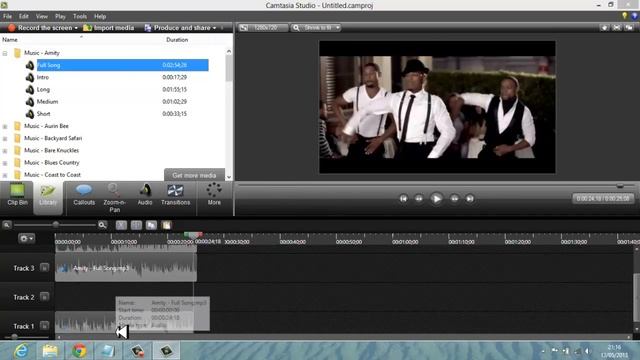The image size is (640, 360).
Task: Open the Help menu
Action: coord(100,16)
